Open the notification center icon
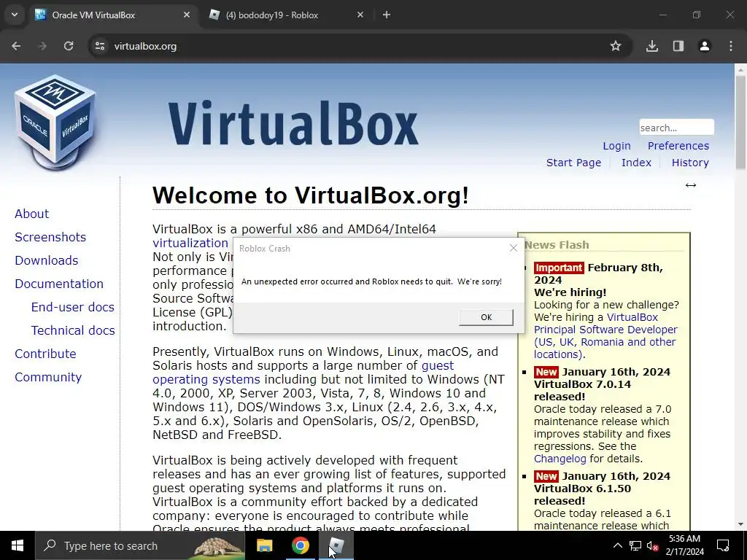 point(723,545)
